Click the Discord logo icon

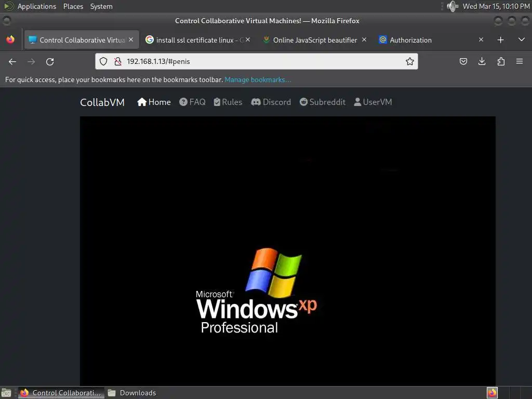(256, 102)
